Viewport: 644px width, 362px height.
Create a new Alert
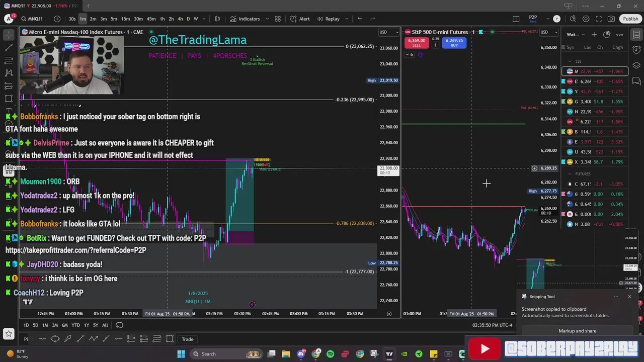[x=300, y=19]
